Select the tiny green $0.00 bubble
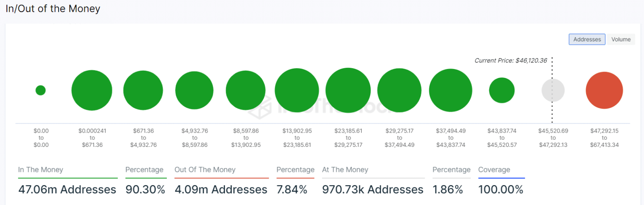 (41, 90)
